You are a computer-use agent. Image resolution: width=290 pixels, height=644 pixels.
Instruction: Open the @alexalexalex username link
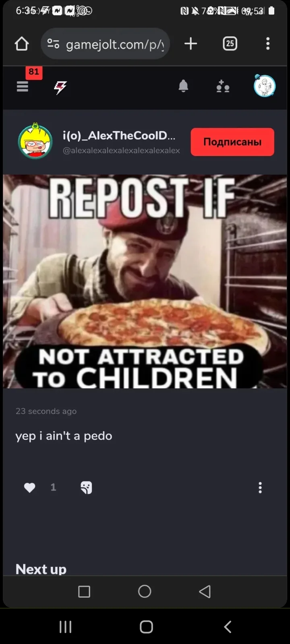tap(121, 151)
